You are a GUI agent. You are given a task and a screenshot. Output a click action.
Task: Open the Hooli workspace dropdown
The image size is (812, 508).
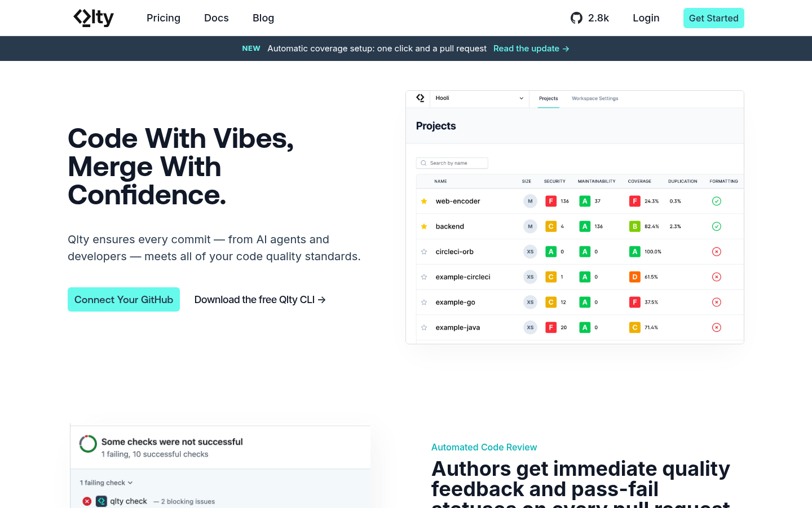coord(479,98)
